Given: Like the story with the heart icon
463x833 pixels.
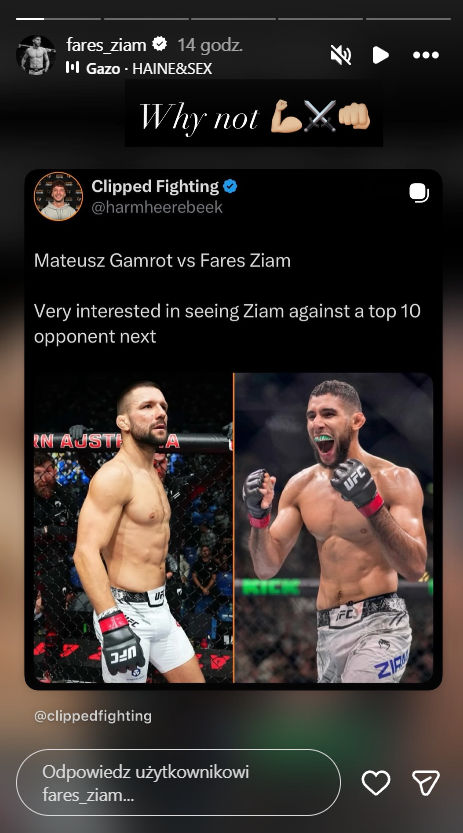Looking at the screenshot, I should pyautogui.click(x=376, y=783).
